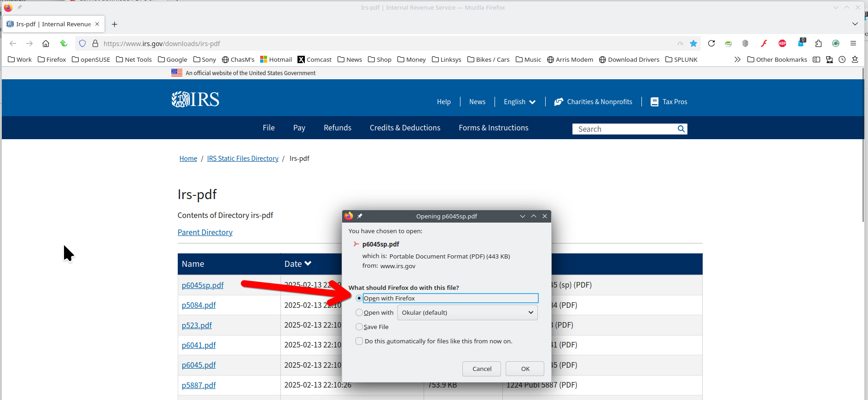Open the extensions puzzle piece menu
The image size is (868, 400).
[x=818, y=43]
